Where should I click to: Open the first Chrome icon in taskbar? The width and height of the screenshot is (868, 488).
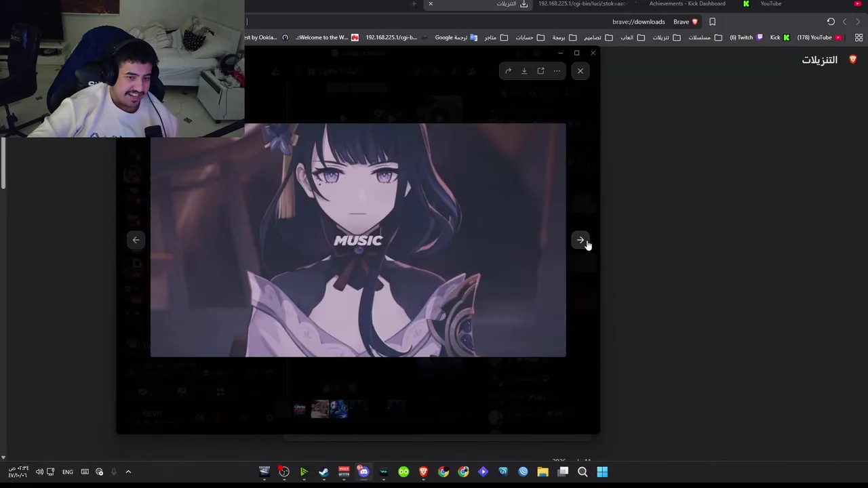[443, 472]
